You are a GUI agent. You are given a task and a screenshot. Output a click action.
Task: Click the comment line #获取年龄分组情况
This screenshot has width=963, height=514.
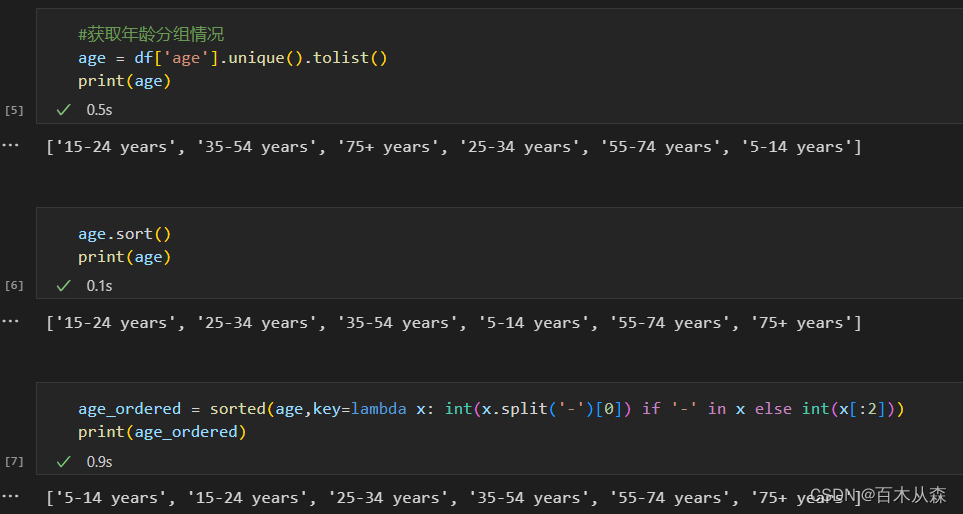(x=151, y=35)
